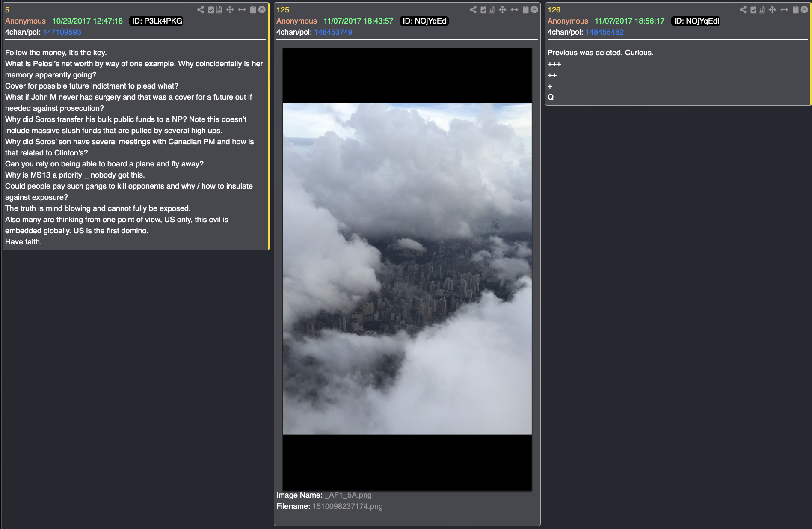The image size is (812, 529).
Task: Click the four-way move icon on post 126
Action: point(773,9)
